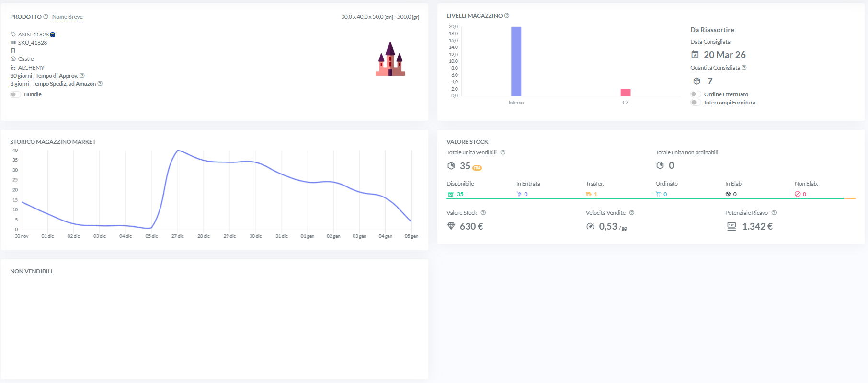Click the help icon next to PRODOTTO
Viewport: 868px width, 383px height.
[x=46, y=17]
